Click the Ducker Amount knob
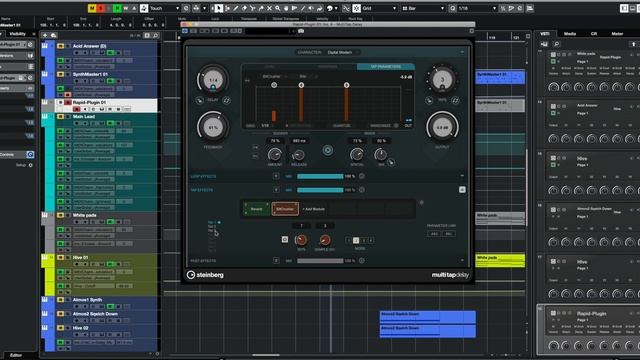This screenshot has width=640, height=360. click(x=275, y=155)
